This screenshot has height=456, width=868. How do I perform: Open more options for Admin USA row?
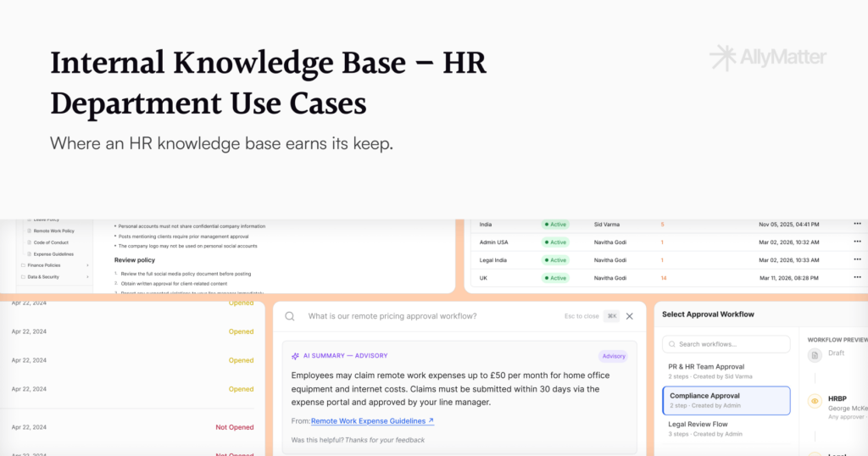857,242
